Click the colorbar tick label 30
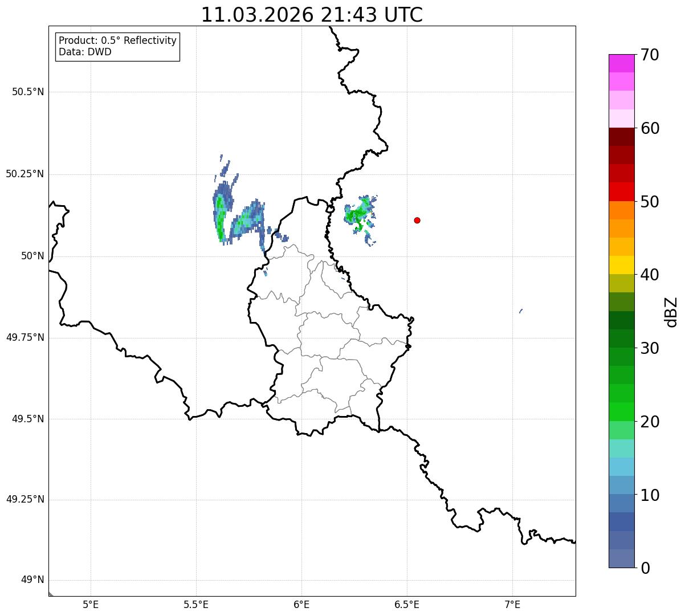 pyautogui.click(x=650, y=348)
